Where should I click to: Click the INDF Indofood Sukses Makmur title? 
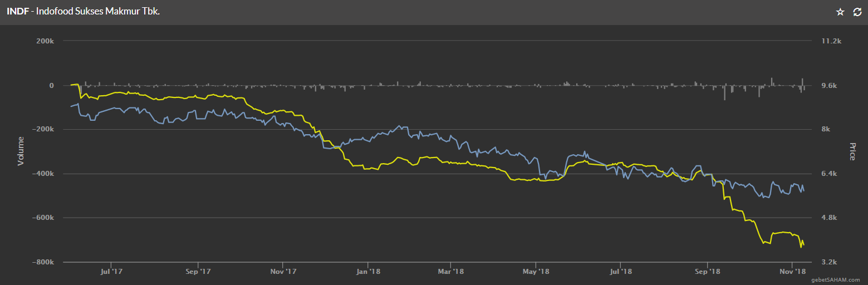click(x=84, y=12)
